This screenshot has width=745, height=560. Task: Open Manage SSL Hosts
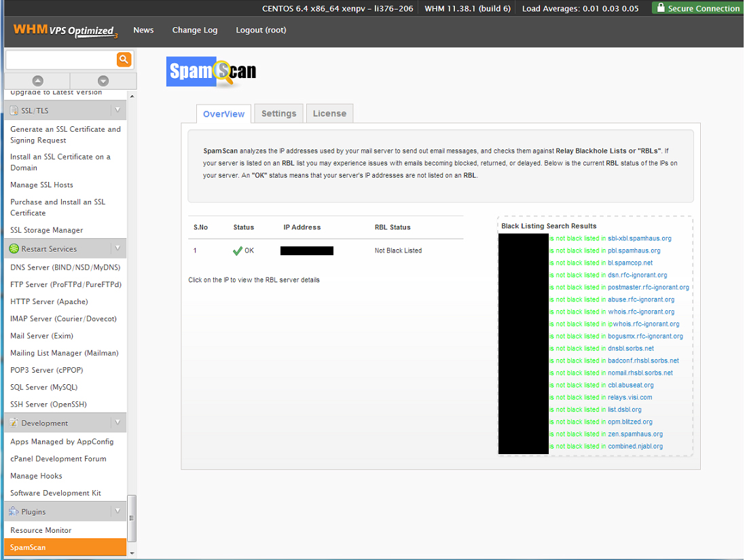[x=42, y=185]
